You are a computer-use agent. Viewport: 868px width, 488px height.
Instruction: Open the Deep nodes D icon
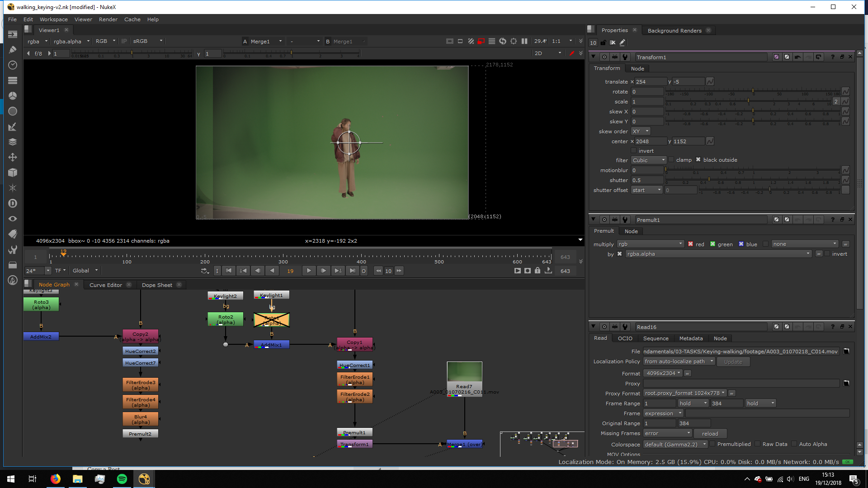tap(13, 203)
